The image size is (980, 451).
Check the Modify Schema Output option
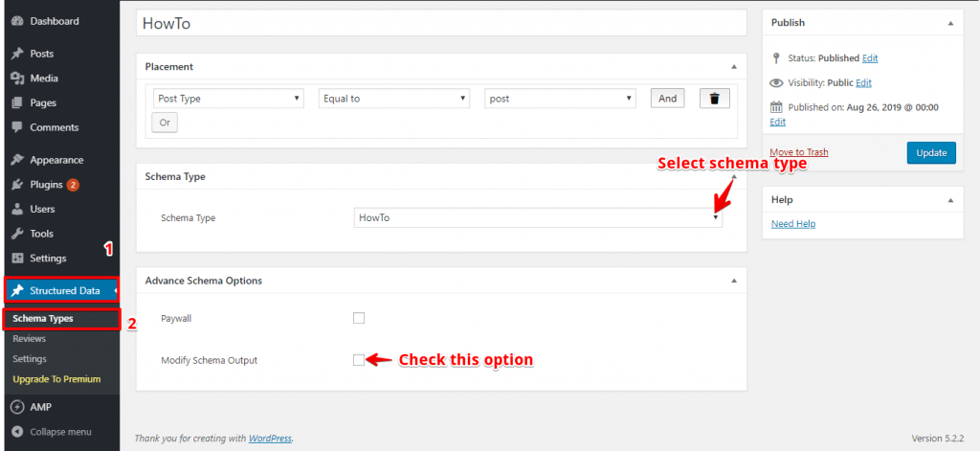click(x=359, y=360)
